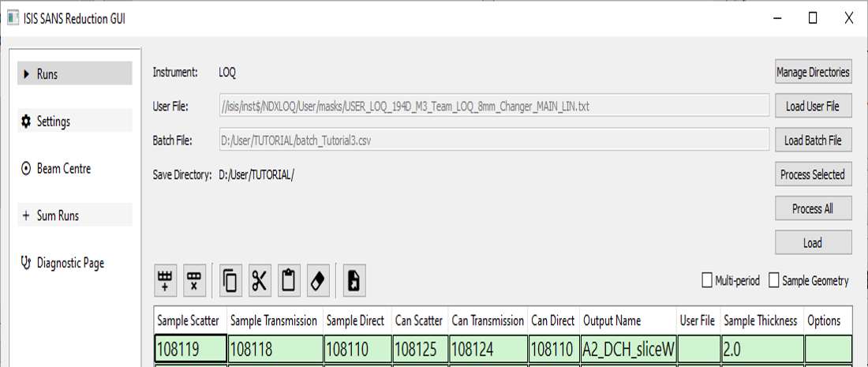Click the clipboard paste icon

click(288, 281)
